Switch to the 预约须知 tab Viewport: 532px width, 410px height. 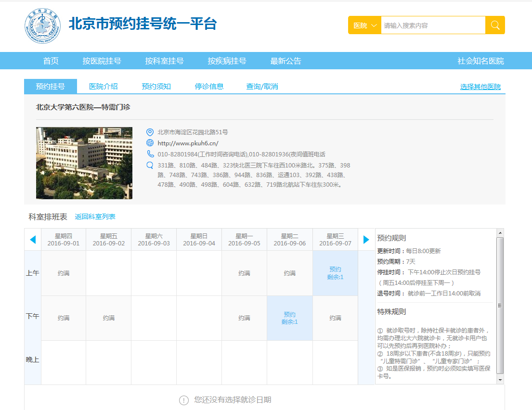(x=156, y=87)
